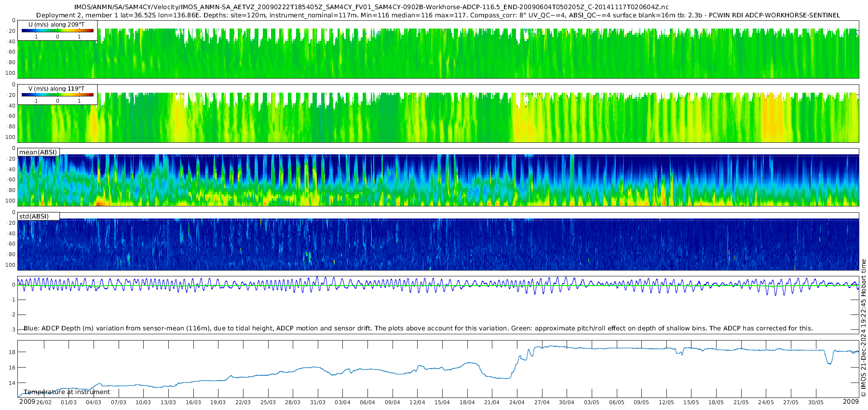The width and height of the screenshot is (868, 410).
Task: Click the 21/05 date tick label
Action: coord(741,402)
